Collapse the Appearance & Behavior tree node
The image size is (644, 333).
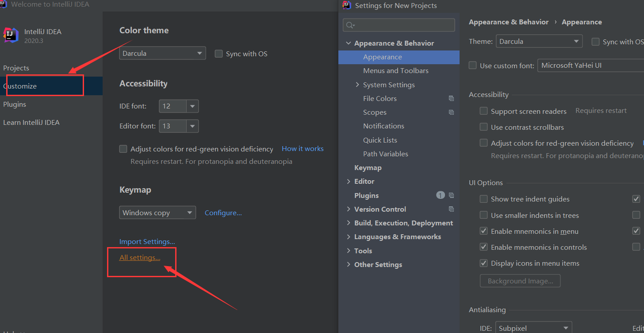click(x=349, y=43)
